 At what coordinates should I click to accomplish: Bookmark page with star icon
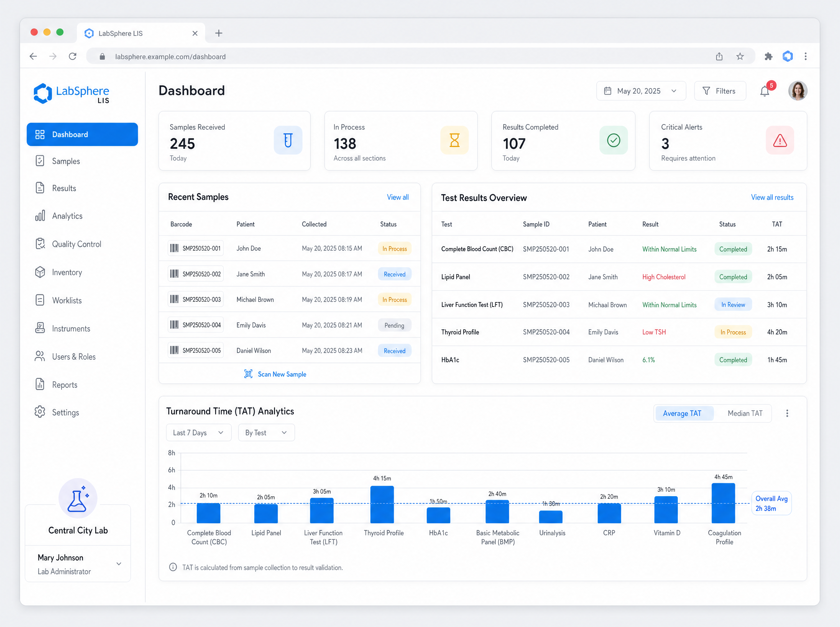tap(740, 56)
